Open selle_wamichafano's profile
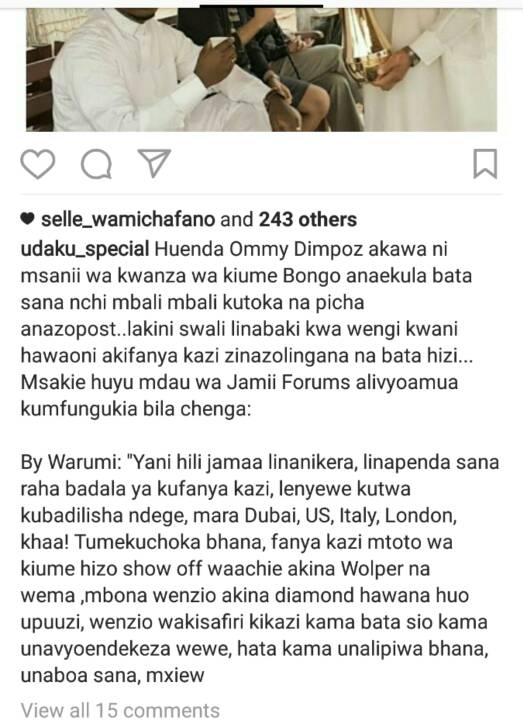 pyautogui.click(x=128, y=220)
